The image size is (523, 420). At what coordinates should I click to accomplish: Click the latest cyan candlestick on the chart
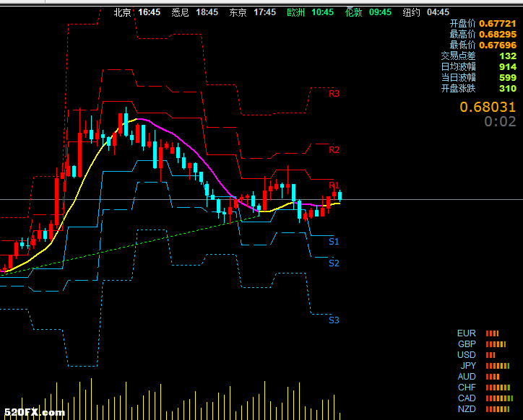pyautogui.click(x=340, y=196)
